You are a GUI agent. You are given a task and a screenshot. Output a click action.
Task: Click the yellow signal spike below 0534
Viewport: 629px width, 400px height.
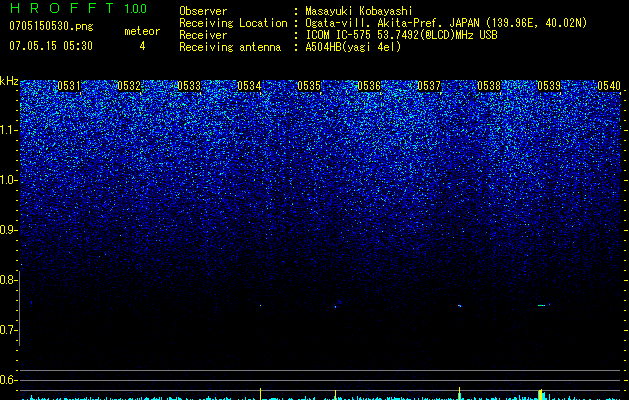[261, 394]
